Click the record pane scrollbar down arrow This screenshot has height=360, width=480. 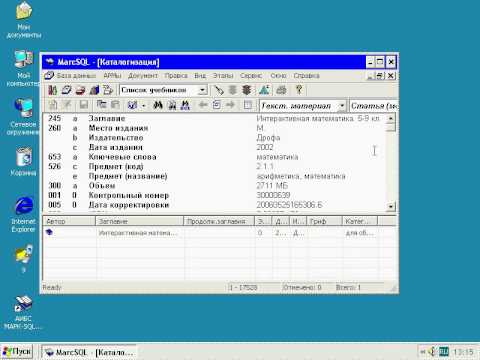[391, 206]
